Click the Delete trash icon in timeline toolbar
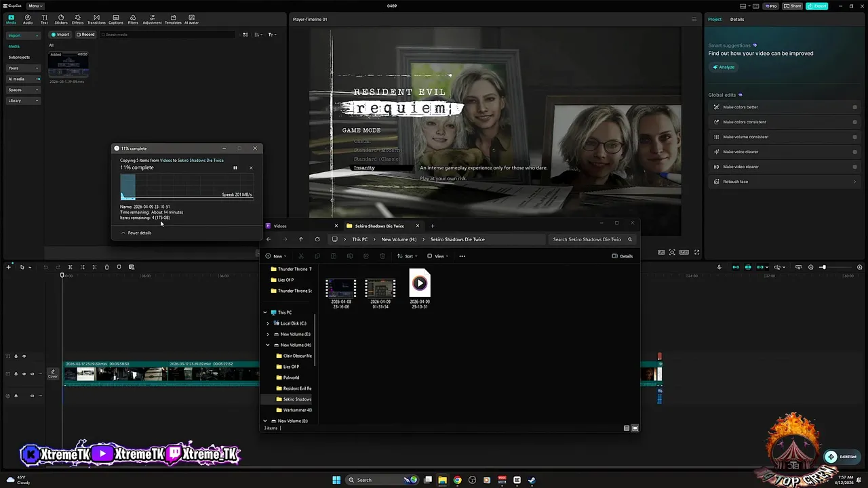Image resolution: width=868 pixels, height=488 pixels. (x=106, y=267)
